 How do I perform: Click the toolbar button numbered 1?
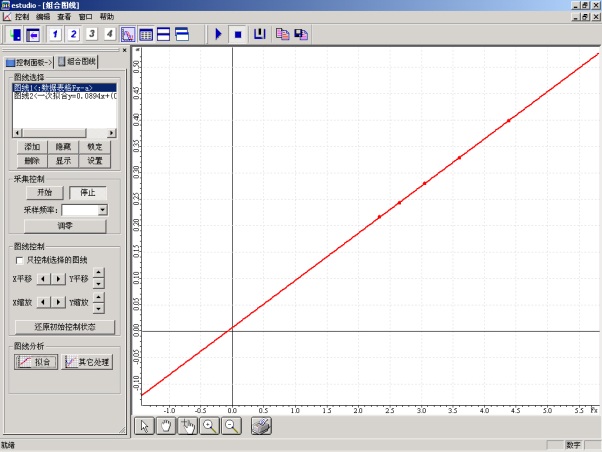point(55,35)
